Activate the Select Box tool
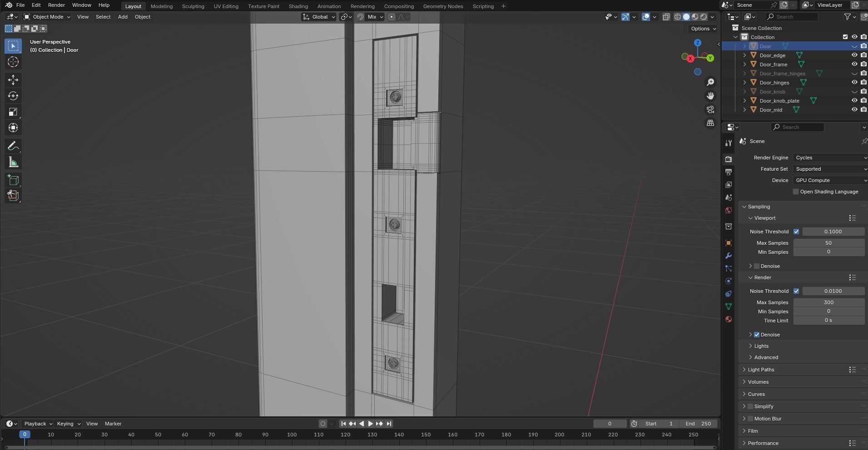 pos(13,46)
